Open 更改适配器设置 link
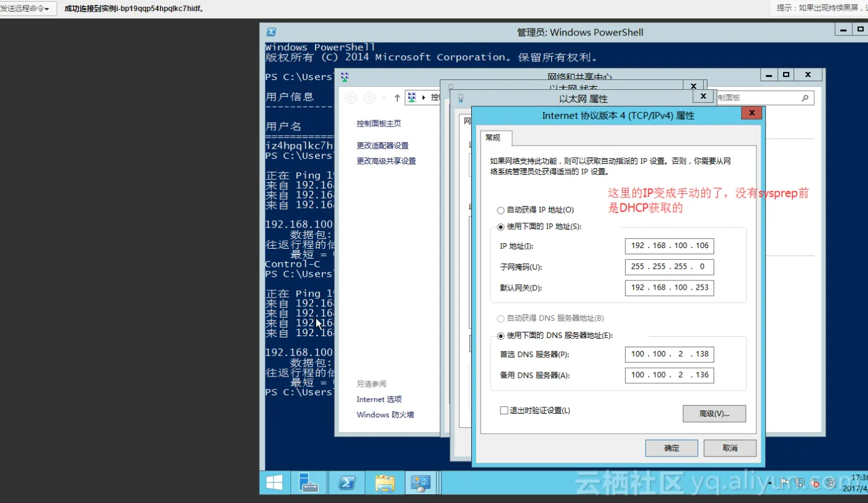868x503 pixels. 383,146
